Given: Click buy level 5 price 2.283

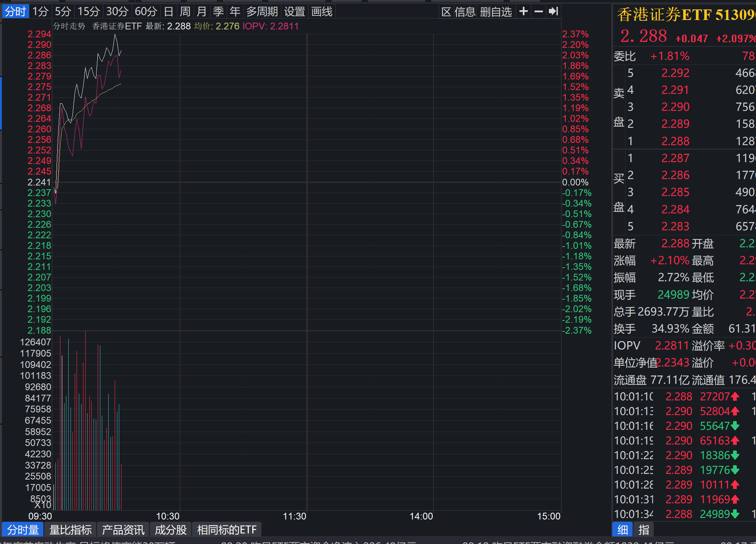Looking at the screenshot, I should point(675,226).
